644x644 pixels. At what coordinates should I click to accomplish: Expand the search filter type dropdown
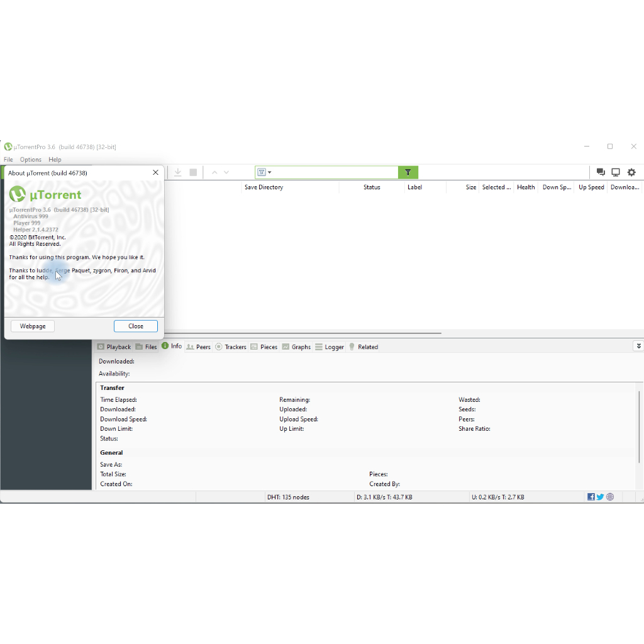click(x=264, y=172)
